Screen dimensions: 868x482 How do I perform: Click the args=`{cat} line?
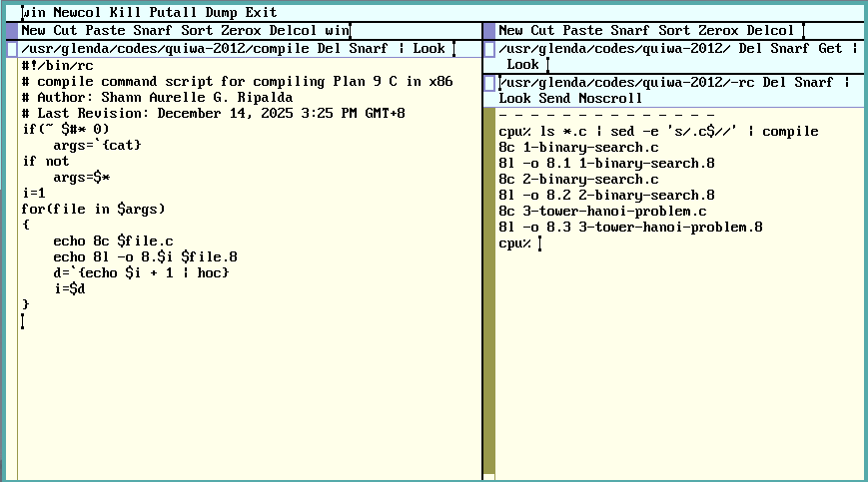[97, 146]
